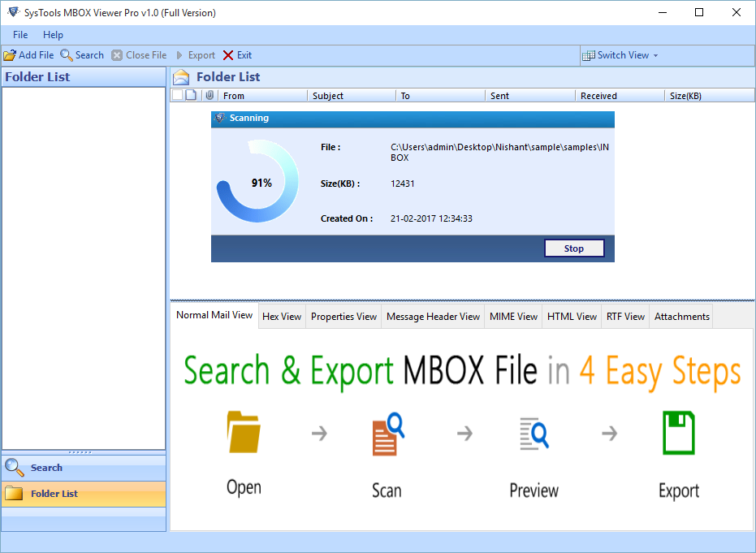The image size is (756, 553).
Task: Close the MBOX Viewer Pro window
Action: [x=737, y=12]
